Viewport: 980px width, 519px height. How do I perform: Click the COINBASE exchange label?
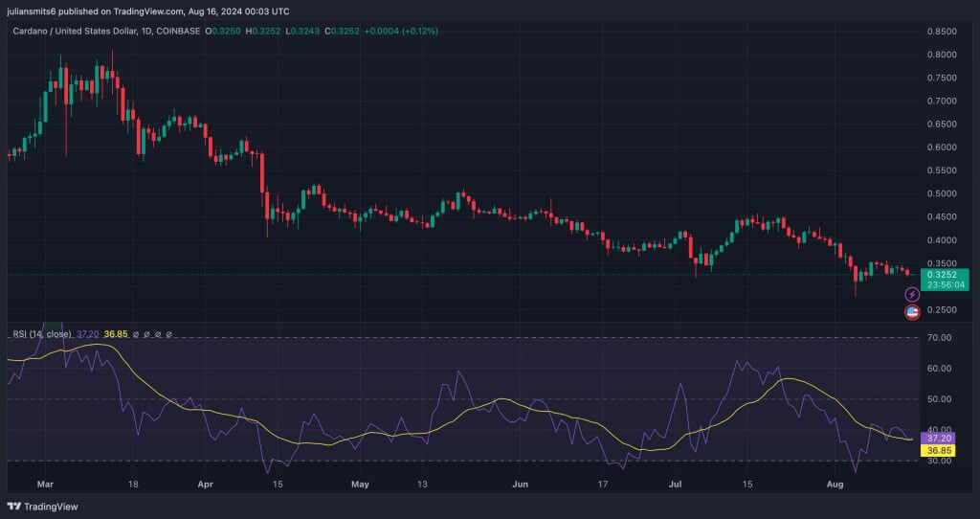[x=179, y=32]
